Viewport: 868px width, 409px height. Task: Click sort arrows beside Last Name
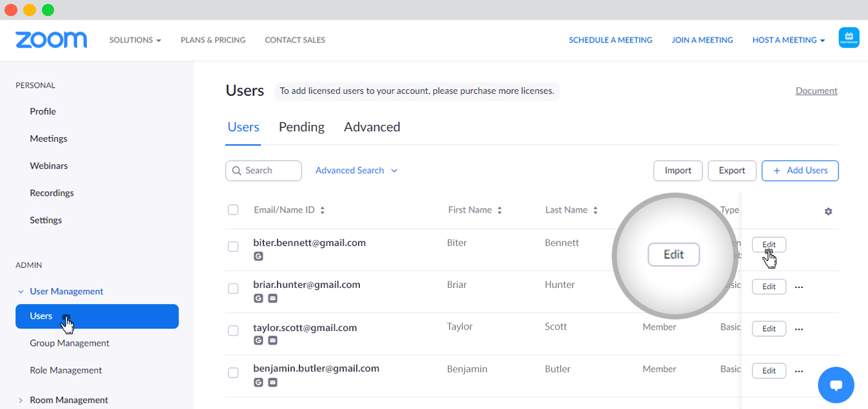tap(596, 211)
